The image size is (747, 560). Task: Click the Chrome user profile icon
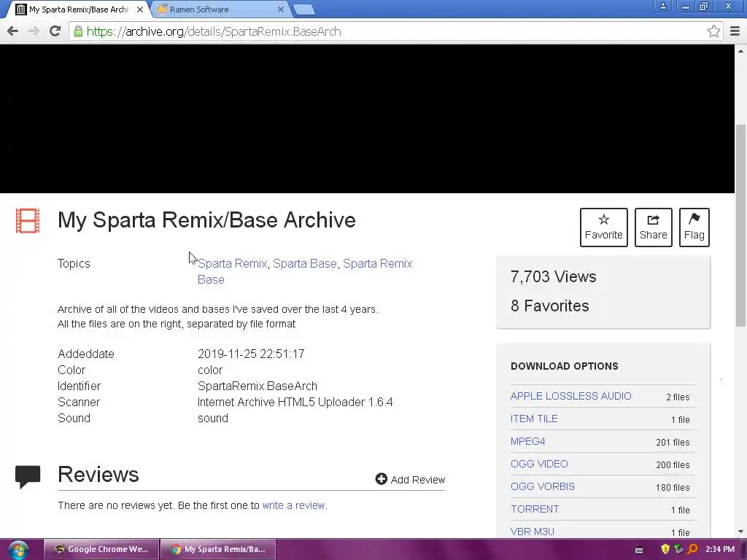662,6
